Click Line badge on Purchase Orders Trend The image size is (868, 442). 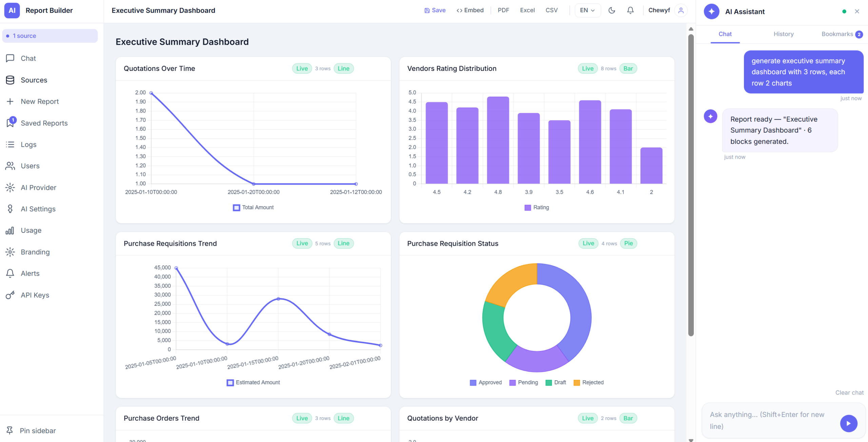coord(343,418)
